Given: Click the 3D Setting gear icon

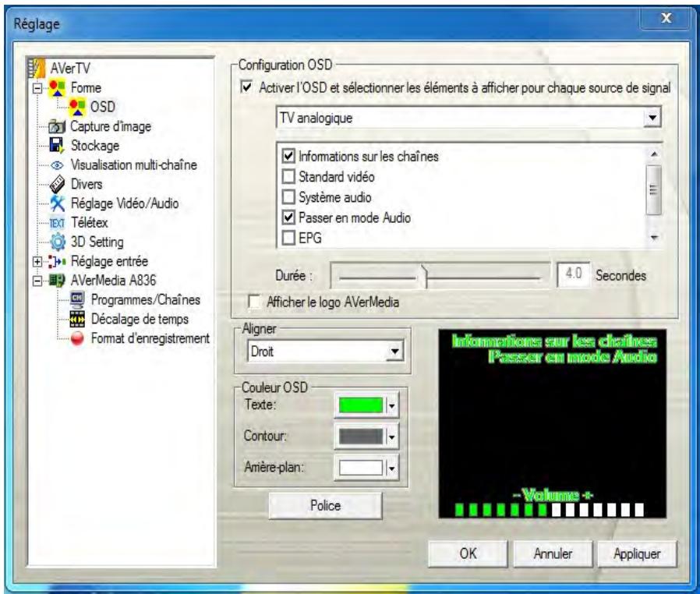Looking at the screenshot, I should coord(58,242).
